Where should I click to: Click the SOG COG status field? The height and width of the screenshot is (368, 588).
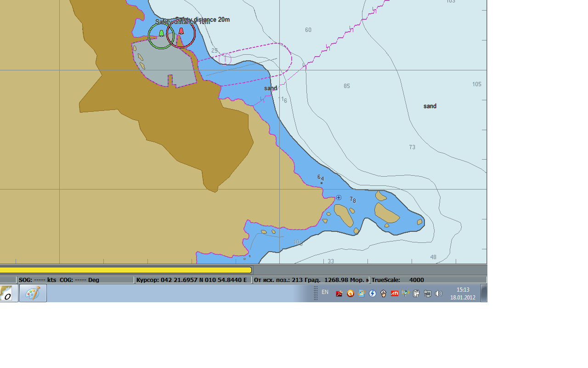pyautogui.click(x=75, y=280)
